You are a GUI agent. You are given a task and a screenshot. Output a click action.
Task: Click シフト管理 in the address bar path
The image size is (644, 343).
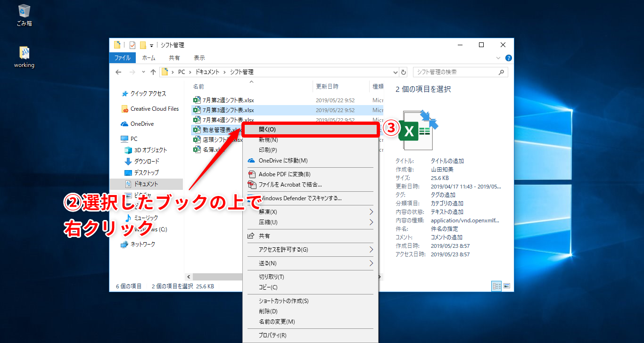[x=241, y=72]
